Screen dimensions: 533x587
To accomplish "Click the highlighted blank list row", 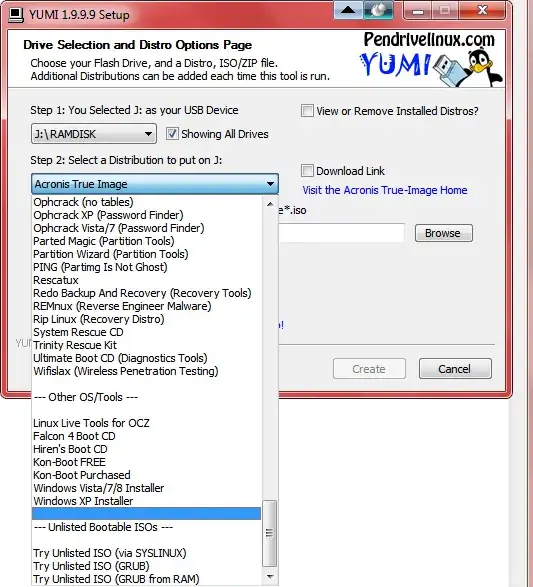I will (x=146, y=514).
